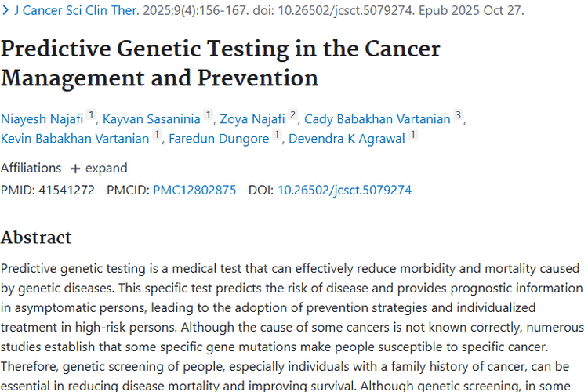588x392 pixels.
Task: Select author Devendra K Agrawal
Action: tap(347, 139)
